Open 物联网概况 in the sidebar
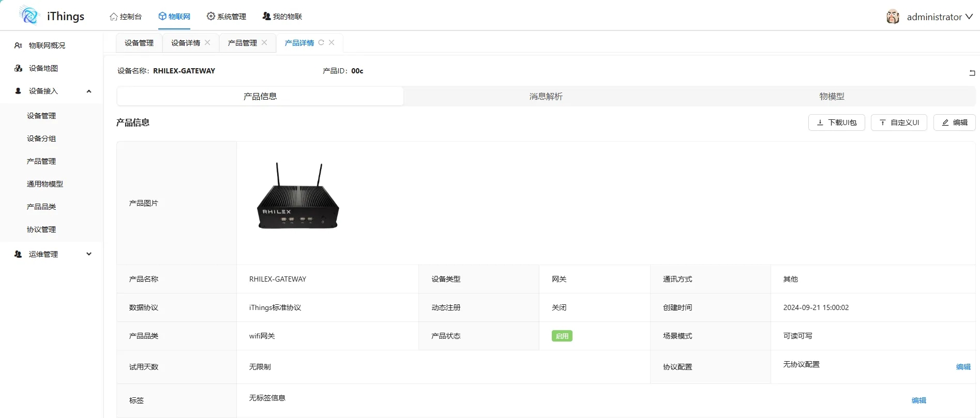Viewport: 980px width, 418px height. click(47, 45)
